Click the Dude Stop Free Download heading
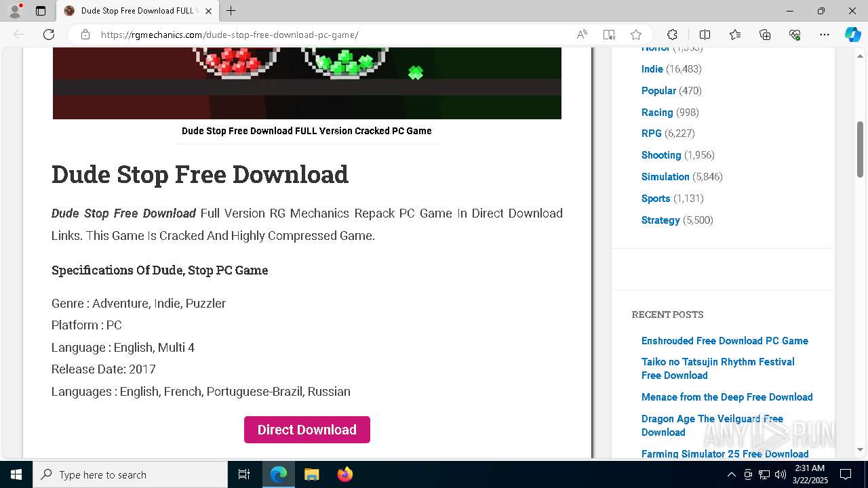The height and width of the screenshot is (488, 868). point(200,174)
